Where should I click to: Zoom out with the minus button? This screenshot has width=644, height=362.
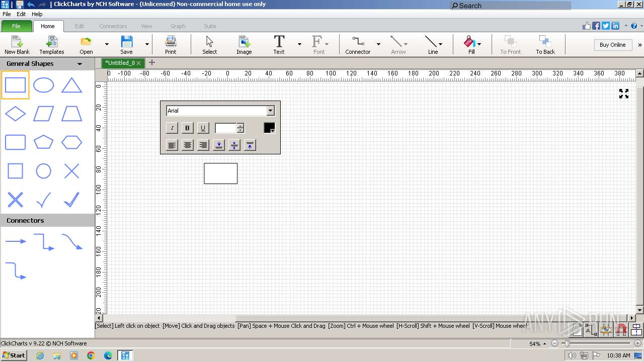[554, 343]
